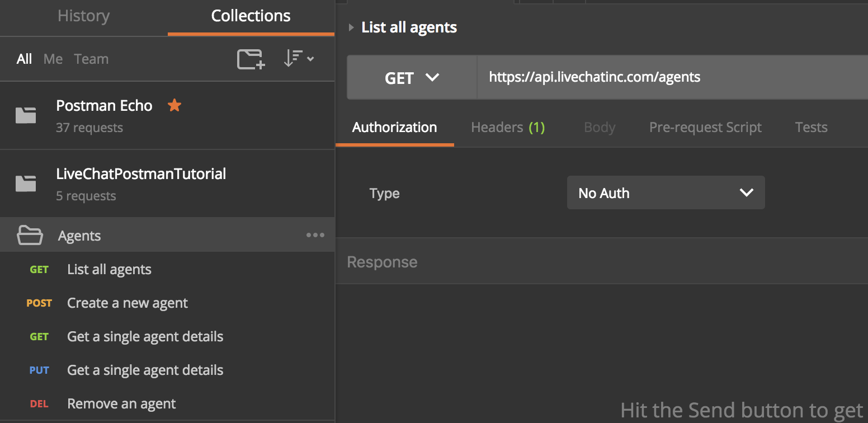Filter collections by Team
Viewport: 868px width, 423px height.
(91, 59)
